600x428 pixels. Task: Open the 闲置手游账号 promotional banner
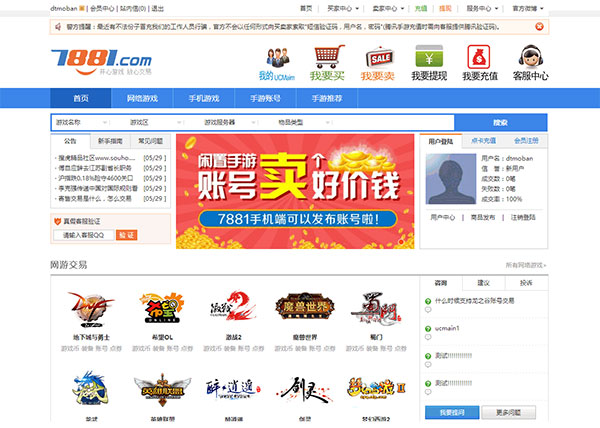[295, 191]
